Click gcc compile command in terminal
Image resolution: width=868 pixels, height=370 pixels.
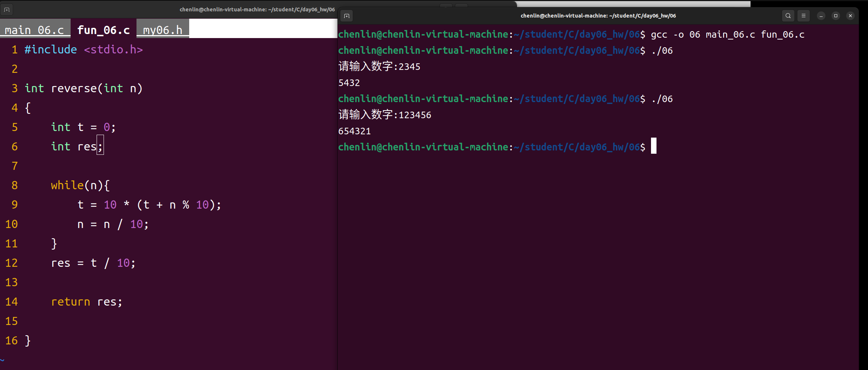(x=727, y=34)
